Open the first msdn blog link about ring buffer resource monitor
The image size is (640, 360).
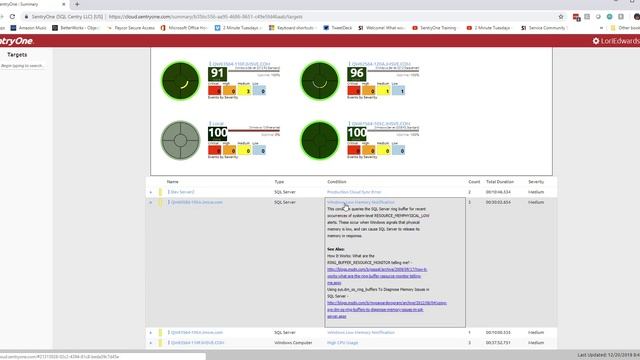(377, 276)
